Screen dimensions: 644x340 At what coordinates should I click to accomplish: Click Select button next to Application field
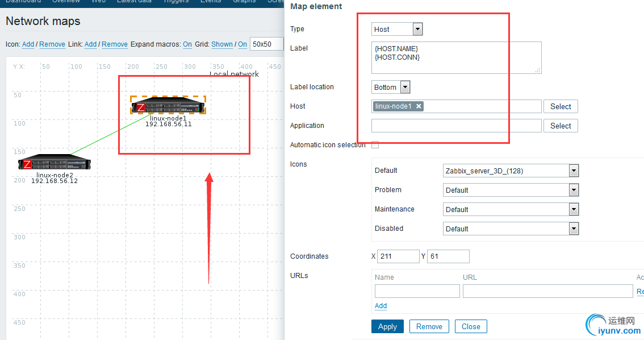point(561,126)
